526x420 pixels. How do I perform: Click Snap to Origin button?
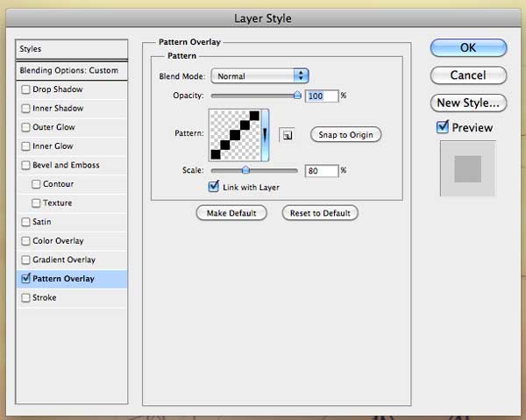(x=346, y=135)
